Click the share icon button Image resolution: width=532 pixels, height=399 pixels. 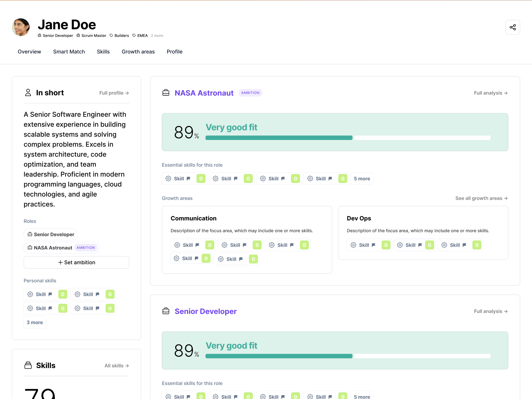pyautogui.click(x=512, y=27)
